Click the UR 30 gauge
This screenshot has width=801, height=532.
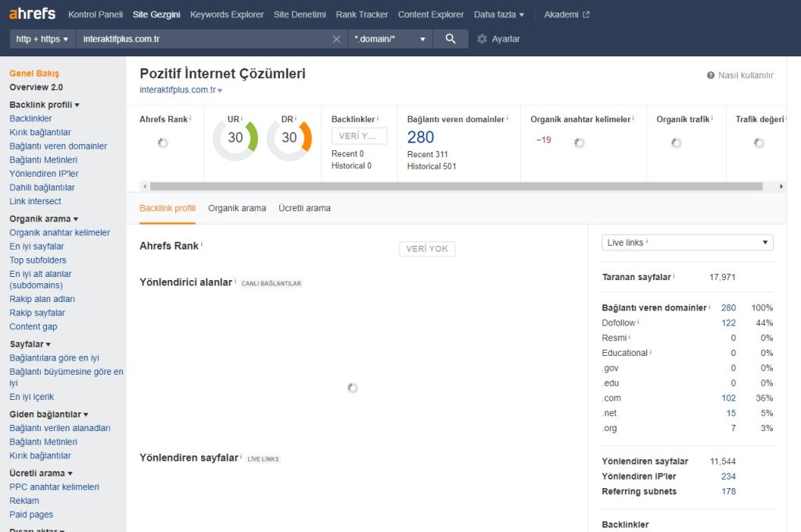pyautogui.click(x=235, y=138)
